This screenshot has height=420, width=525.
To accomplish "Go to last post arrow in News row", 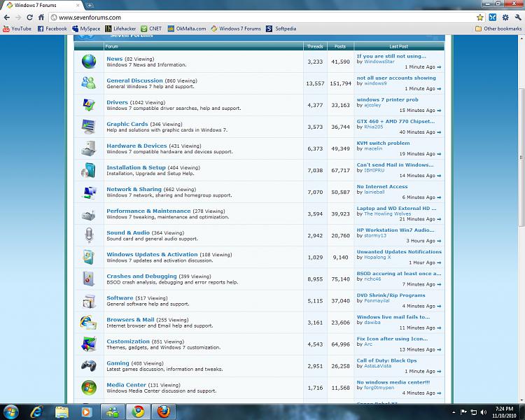I will pos(439,67).
